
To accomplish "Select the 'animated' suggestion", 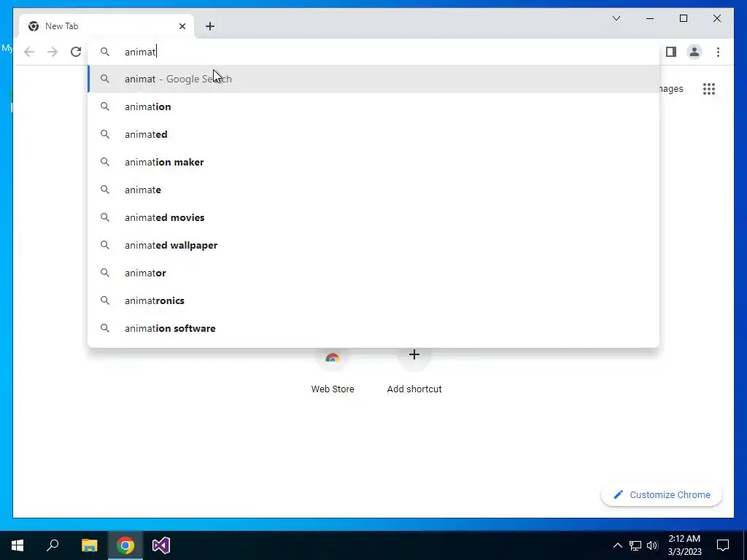I will click(374, 134).
